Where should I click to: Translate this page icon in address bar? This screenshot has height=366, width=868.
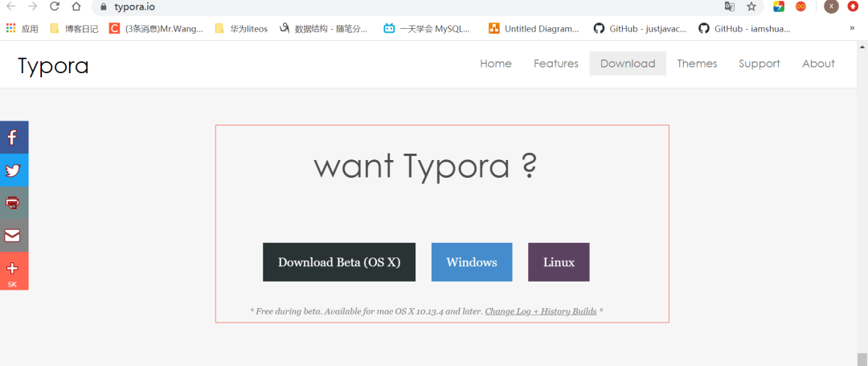pos(730,6)
